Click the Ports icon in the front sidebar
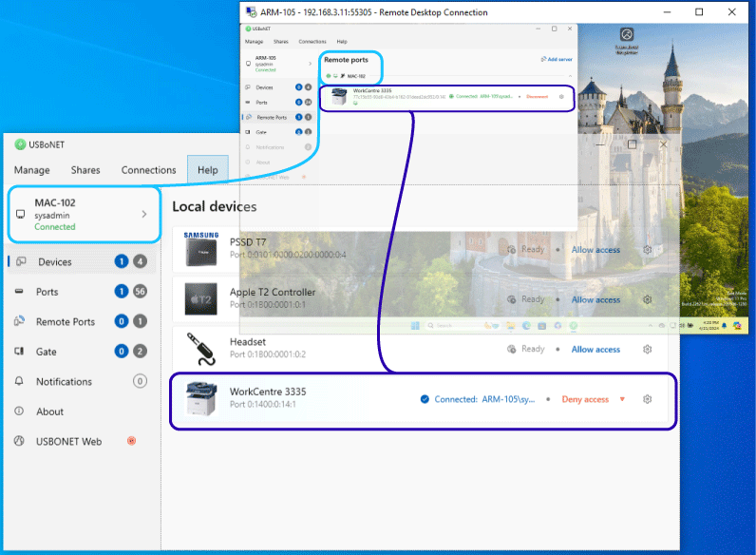756x555 pixels. coord(19,291)
